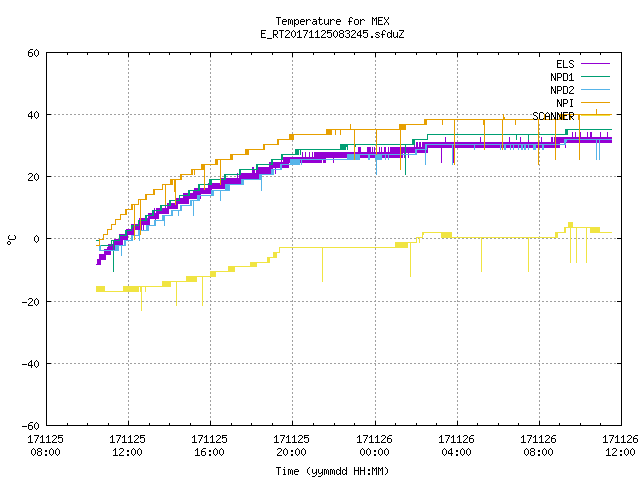Click the purple ELS legend line sample
The width and height of the screenshot is (640, 480).
596,64
